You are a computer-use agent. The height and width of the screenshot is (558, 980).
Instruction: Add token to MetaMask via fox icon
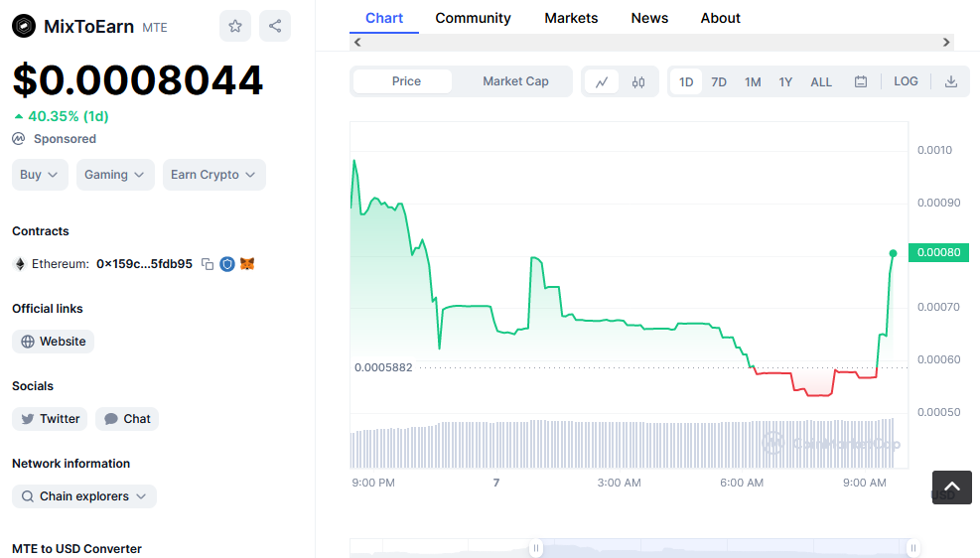pyautogui.click(x=247, y=264)
